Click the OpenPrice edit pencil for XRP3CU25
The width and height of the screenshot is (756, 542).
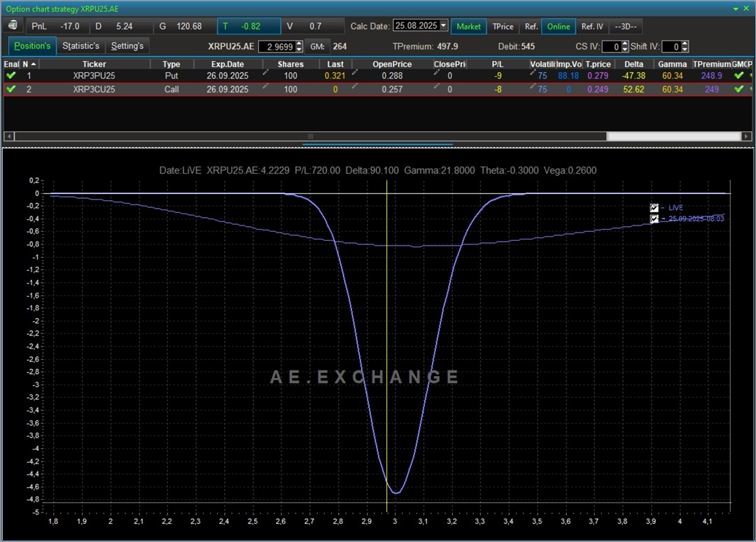tap(355, 86)
